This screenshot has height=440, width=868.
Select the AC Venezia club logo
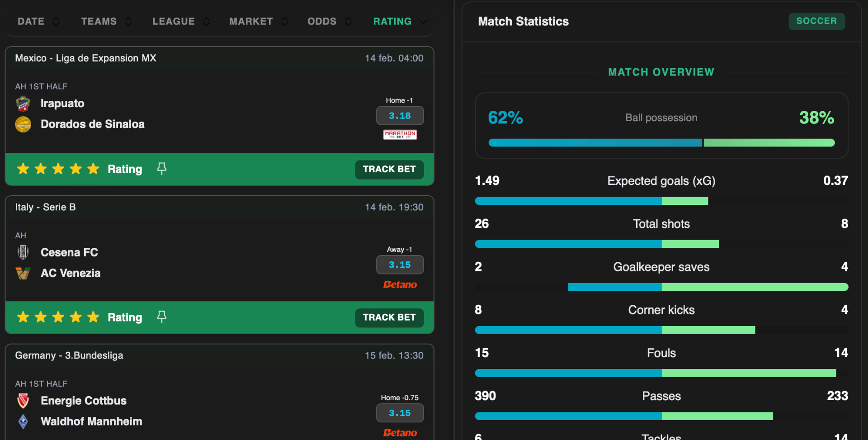tap(23, 273)
